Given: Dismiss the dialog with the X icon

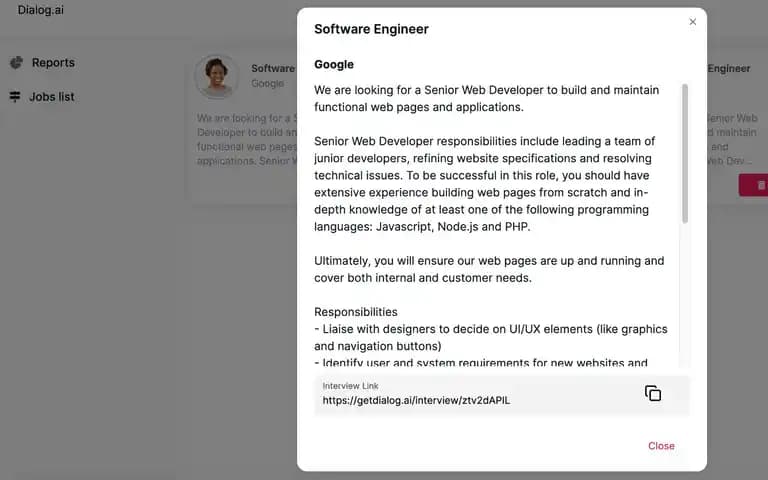Looking at the screenshot, I should point(693,22).
